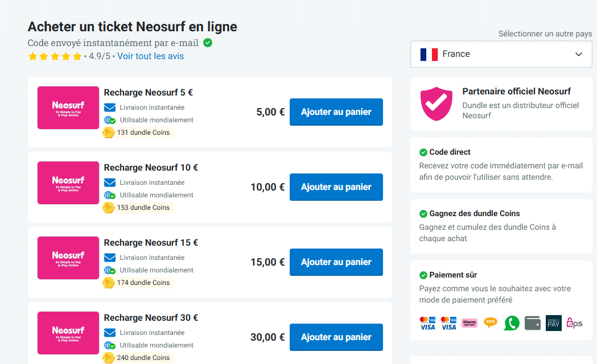Select the green phone payment icon

[511, 323]
